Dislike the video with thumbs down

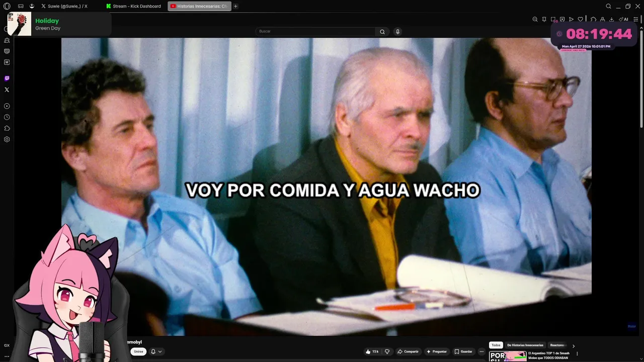[x=387, y=351]
